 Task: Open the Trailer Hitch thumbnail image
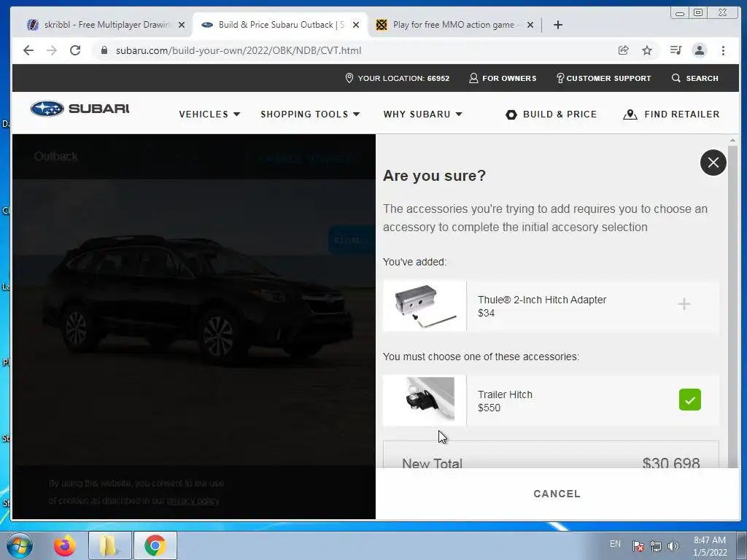[x=425, y=400]
